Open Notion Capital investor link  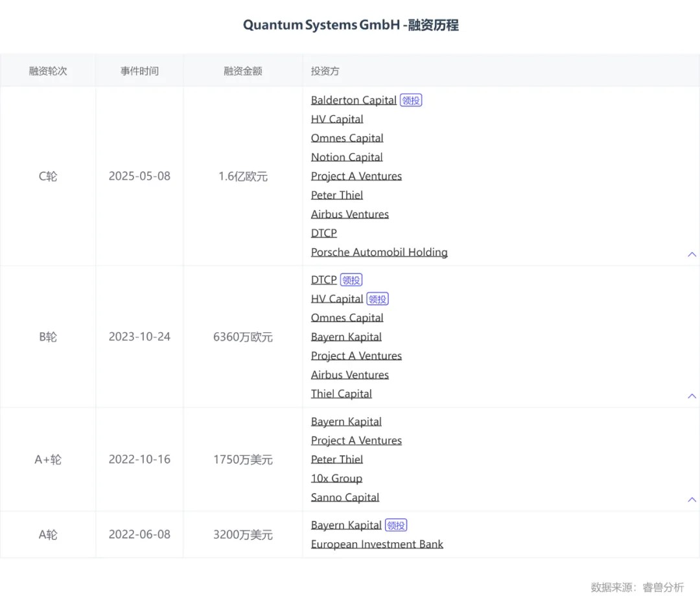[x=346, y=157]
